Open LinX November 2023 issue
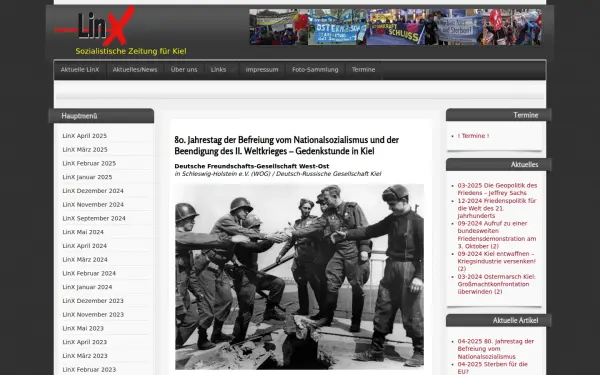This screenshot has width=600, height=375. [93, 315]
